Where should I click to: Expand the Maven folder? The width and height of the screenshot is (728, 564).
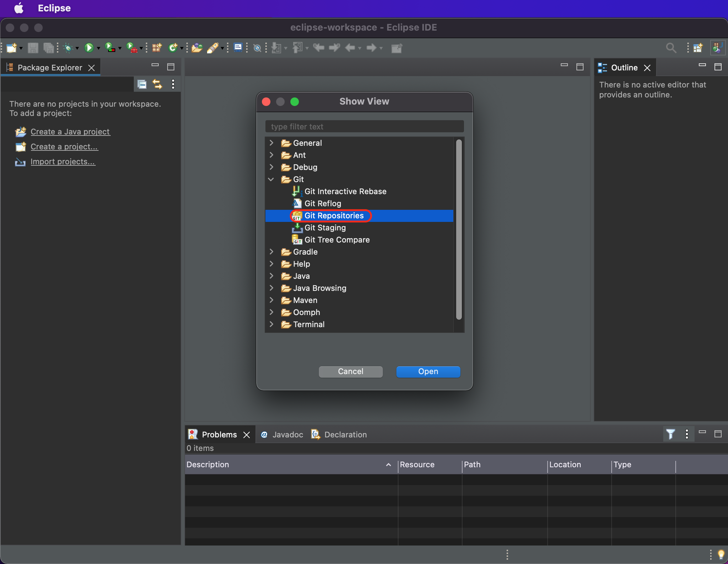271,300
